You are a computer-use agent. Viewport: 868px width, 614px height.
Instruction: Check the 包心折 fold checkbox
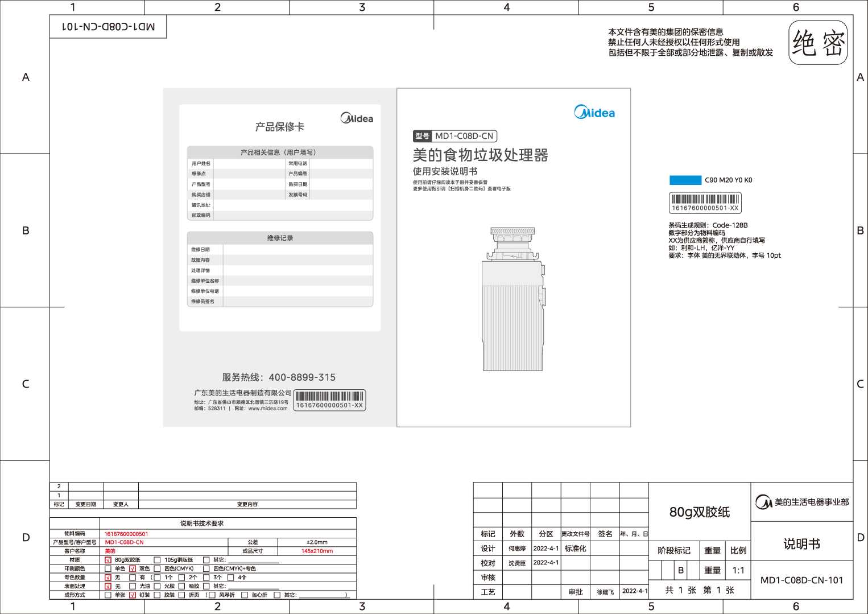click(245, 595)
